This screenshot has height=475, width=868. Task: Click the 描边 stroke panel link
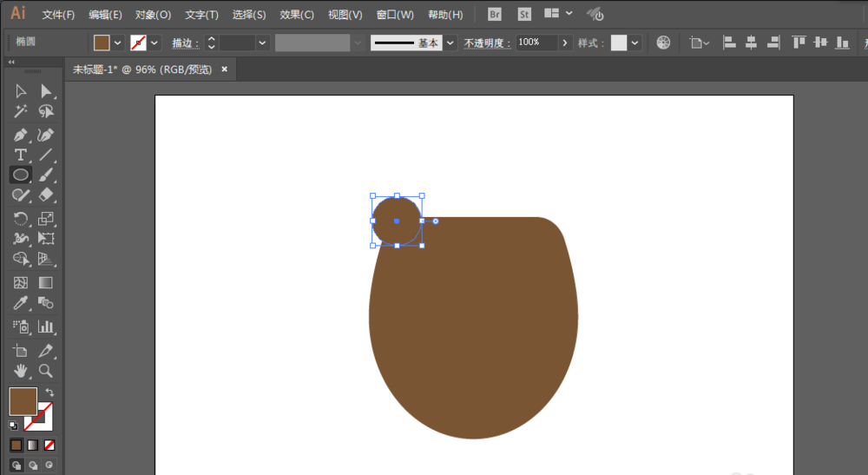185,43
